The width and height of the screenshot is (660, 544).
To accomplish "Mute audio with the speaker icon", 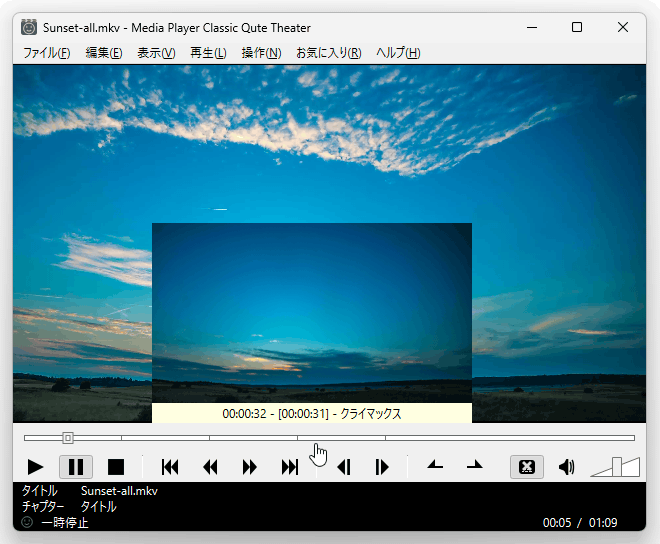I will click(x=567, y=467).
